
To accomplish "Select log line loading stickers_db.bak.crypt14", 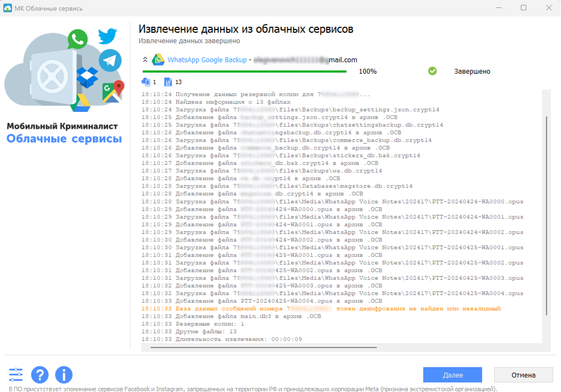I will [281, 155].
